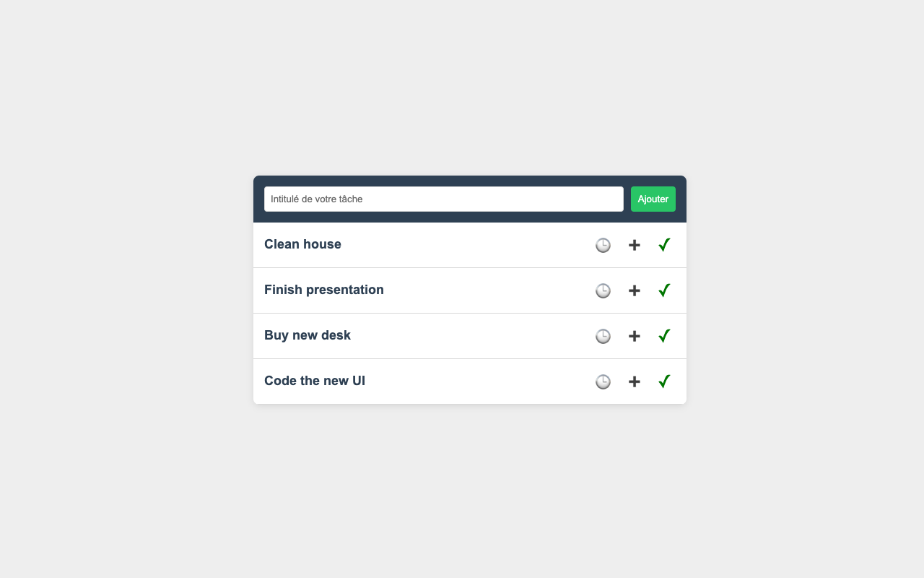Click the plus icon next to Finish presentation
Viewport: 924px width, 578px height.
[634, 290]
